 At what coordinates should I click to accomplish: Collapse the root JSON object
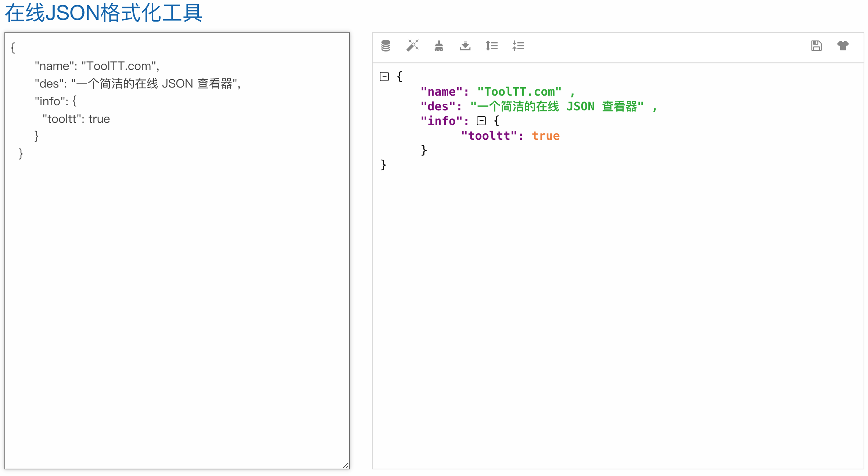coord(384,77)
